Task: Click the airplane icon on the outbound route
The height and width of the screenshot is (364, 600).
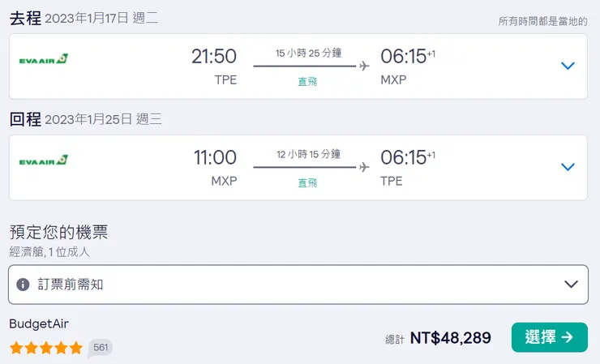Action: [364, 66]
